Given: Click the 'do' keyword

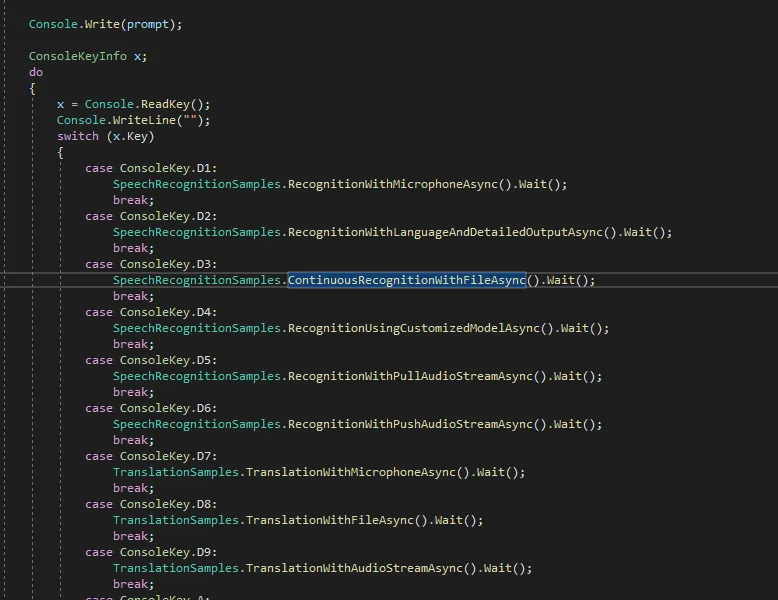Looking at the screenshot, I should pos(36,72).
